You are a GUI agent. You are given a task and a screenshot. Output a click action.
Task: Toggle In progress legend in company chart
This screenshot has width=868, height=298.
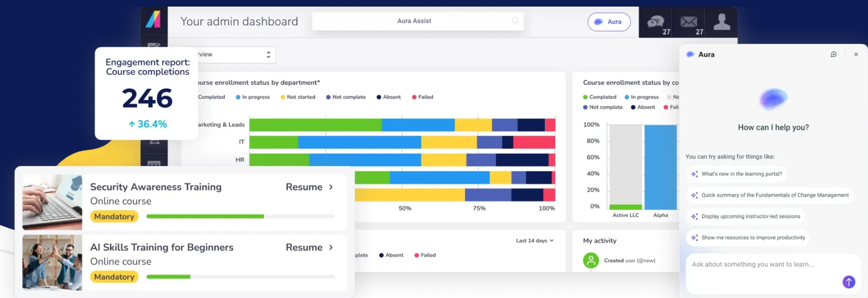click(x=642, y=97)
